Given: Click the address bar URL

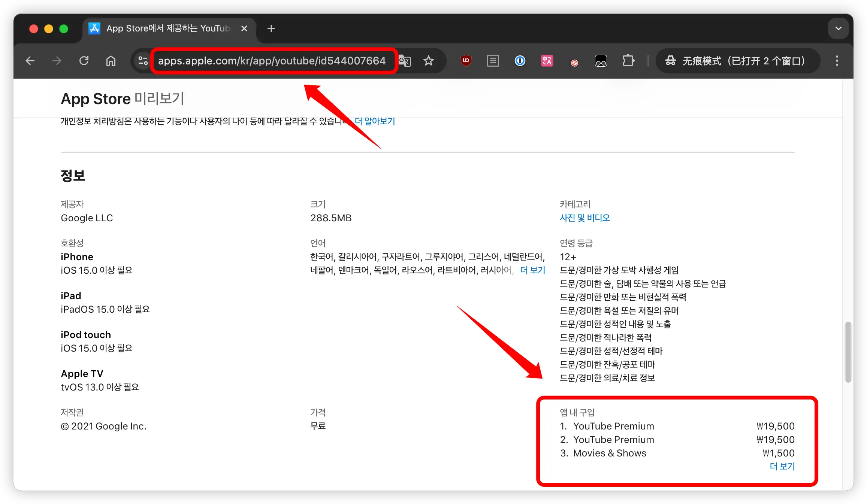Looking at the screenshot, I should tap(272, 61).
